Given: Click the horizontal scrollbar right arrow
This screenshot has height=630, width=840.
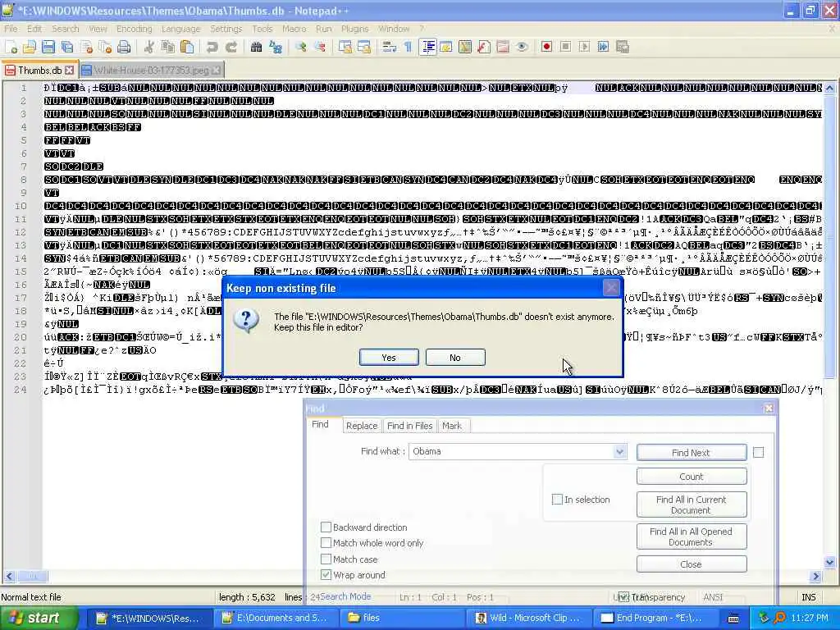Looking at the screenshot, I should (816, 577).
